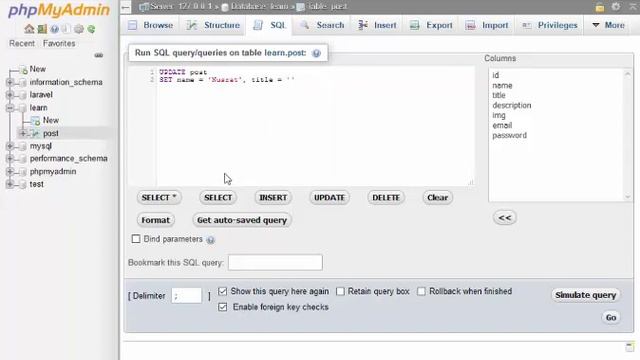Viewport: 640px width, 360px height.
Task: Click Get auto-saved query button
Action: [242, 220]
